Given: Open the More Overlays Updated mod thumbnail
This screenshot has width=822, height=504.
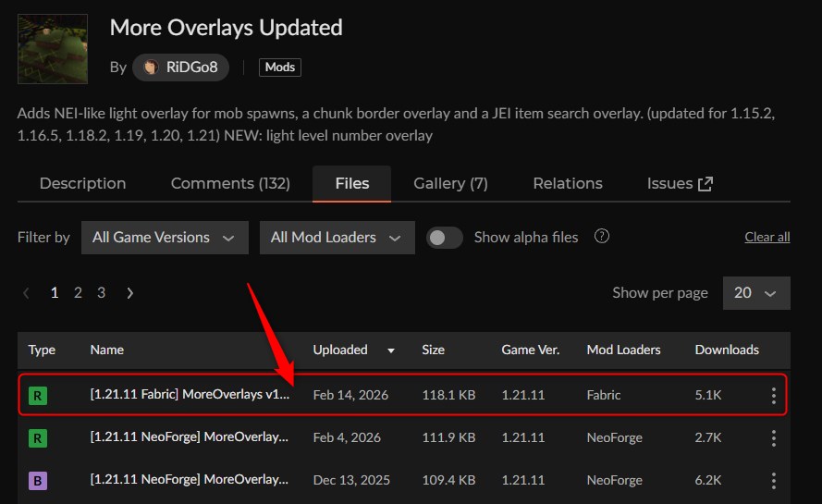Looking at the screenshot, I should [x=53, y=49].
